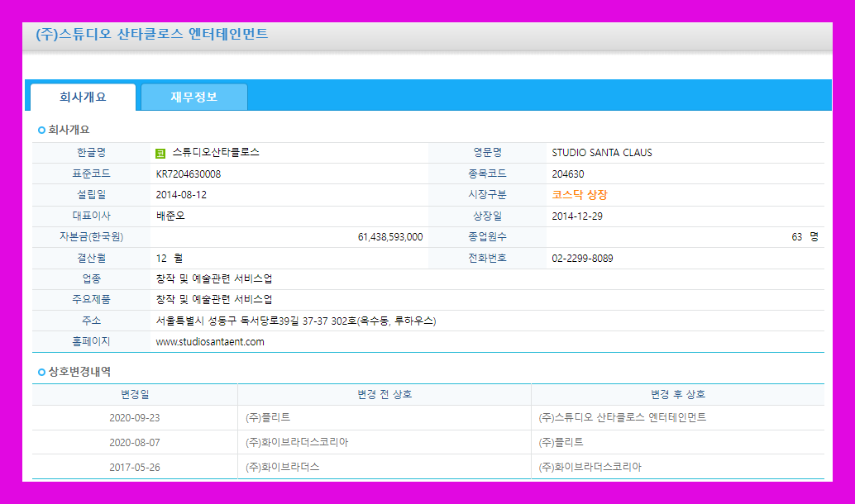Select new name (주)화이브라더스코리아 in 2017-05-26 row
Screen dimensions: 855x504
590,467
